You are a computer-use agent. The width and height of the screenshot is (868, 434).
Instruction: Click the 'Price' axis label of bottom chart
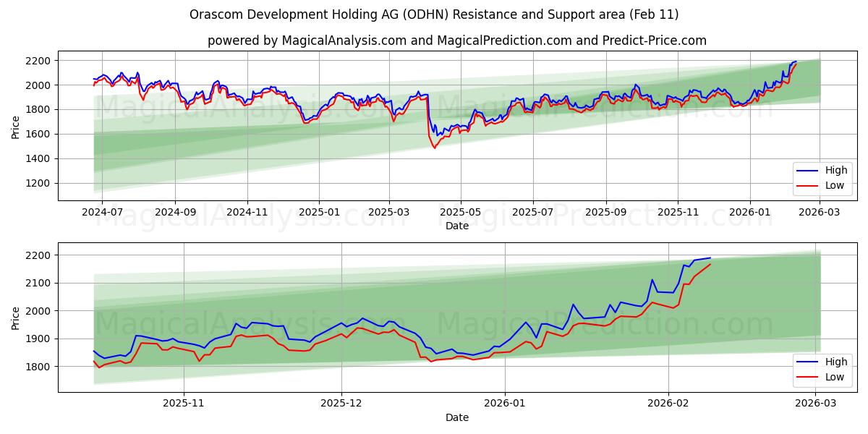[x=16, y=318]
